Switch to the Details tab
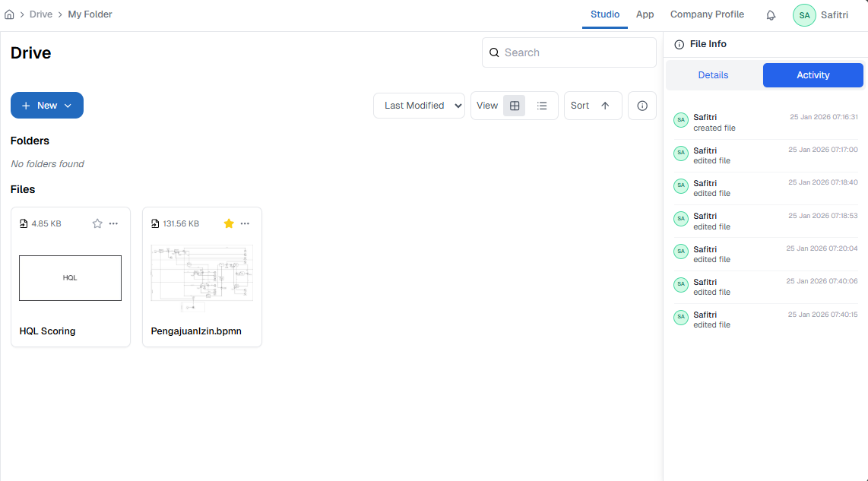 click(713, 75)
